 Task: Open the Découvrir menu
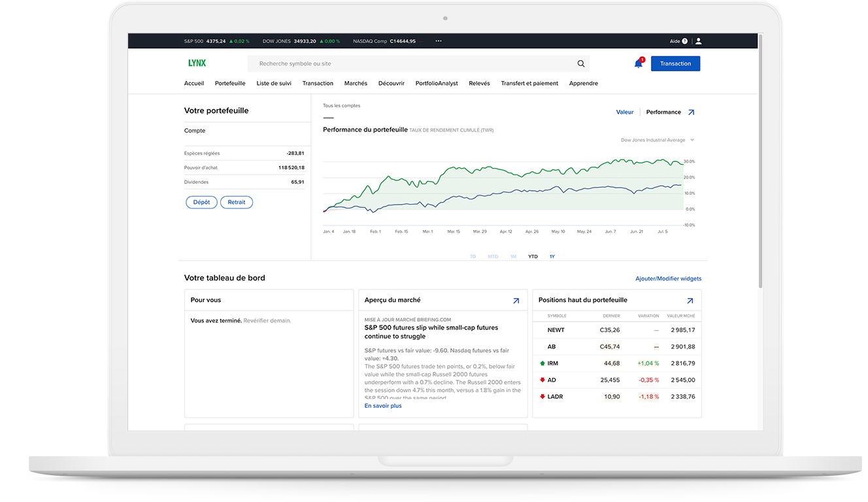click(392, 84)
